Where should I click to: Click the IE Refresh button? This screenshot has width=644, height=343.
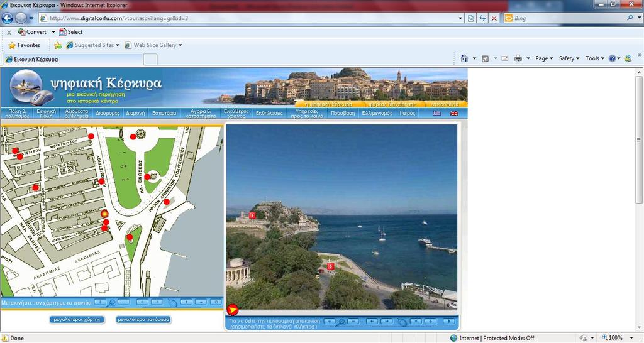[482, 18]
